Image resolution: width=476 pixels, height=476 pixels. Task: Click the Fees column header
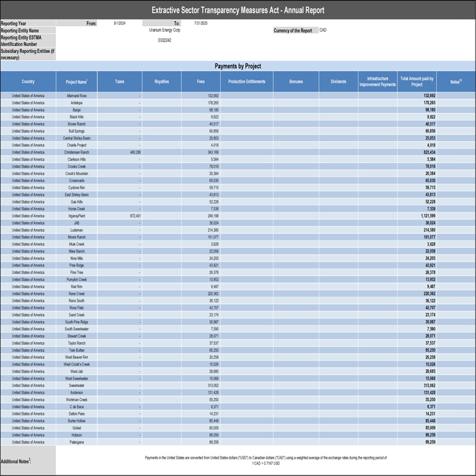[x=201, y=82]
